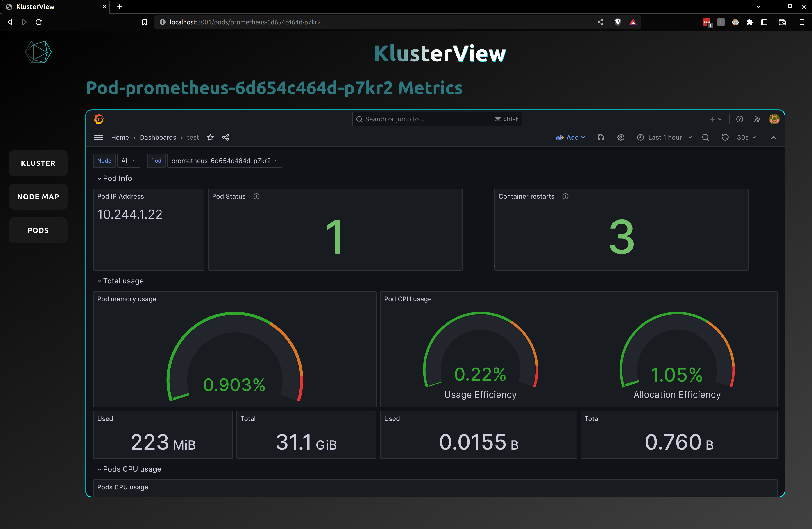Bookmark this page in browser
Image resolution: width=812 pixels, height=529 pixels.
144,22
